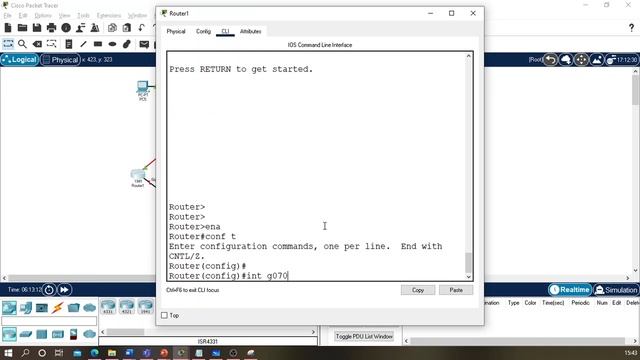Open the Config tab in Router1
640x360 pixels.
(x=203, y=31)
